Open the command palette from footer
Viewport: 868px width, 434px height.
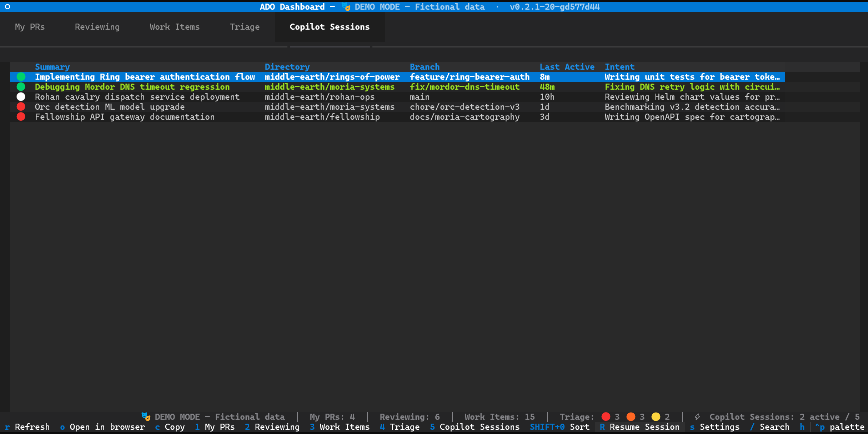pyautogui.click(x=840, y=427)
